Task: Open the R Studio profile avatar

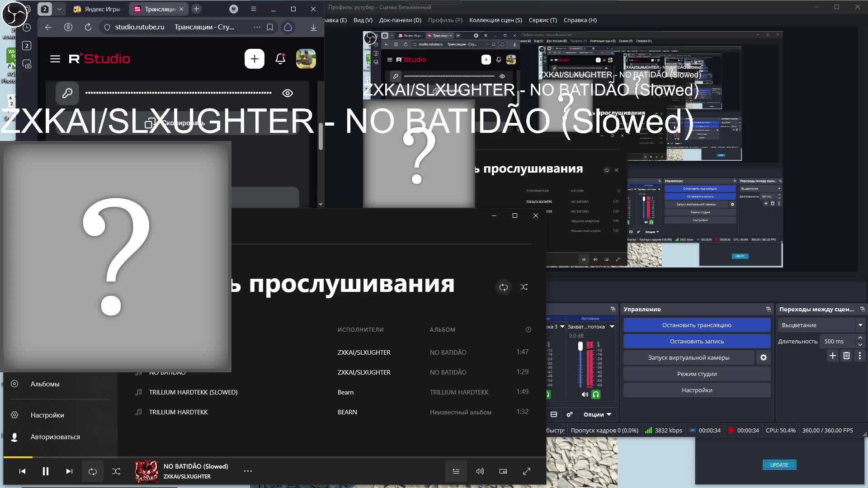Action: (306, 59)
